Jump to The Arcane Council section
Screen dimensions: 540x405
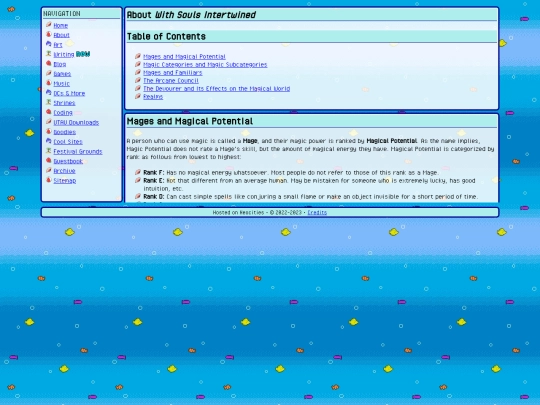[171, 81]
